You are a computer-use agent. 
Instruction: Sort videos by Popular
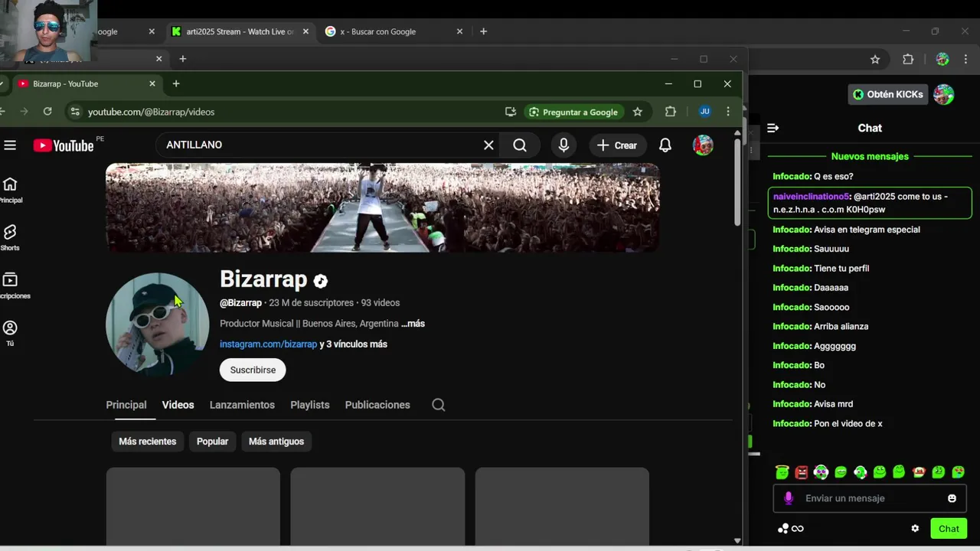pos(212,442)
